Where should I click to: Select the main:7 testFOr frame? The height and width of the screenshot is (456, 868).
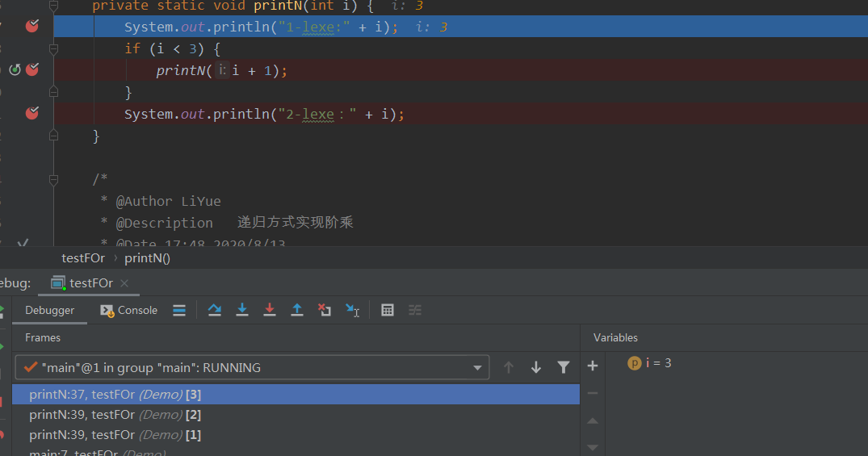296,452
